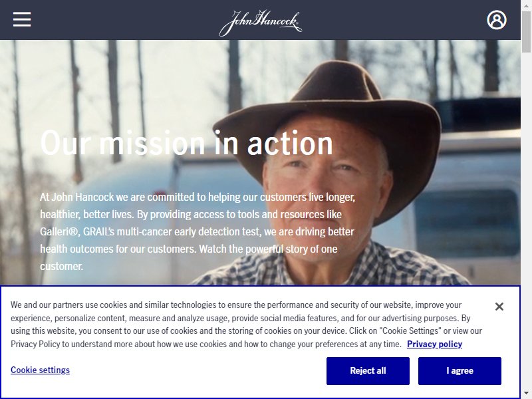Click the John Hancock signature logo
532x399 pixels.
coord(261,23)
